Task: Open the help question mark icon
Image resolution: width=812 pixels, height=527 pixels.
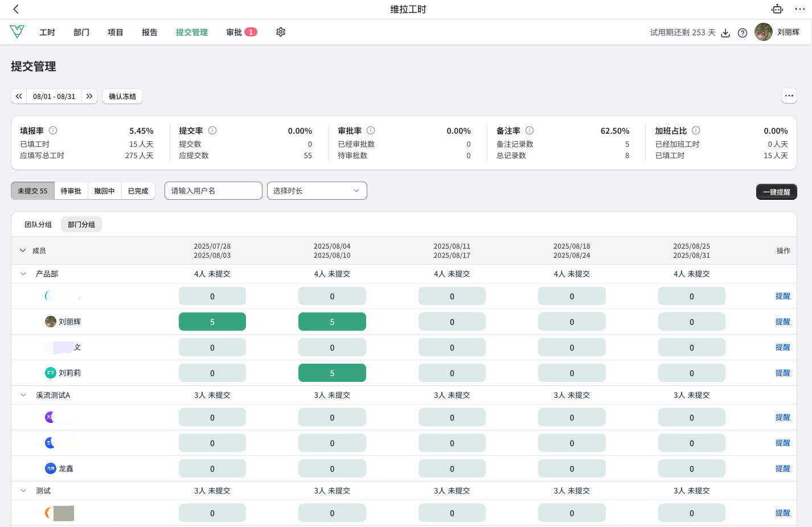Action: [743, 33]
